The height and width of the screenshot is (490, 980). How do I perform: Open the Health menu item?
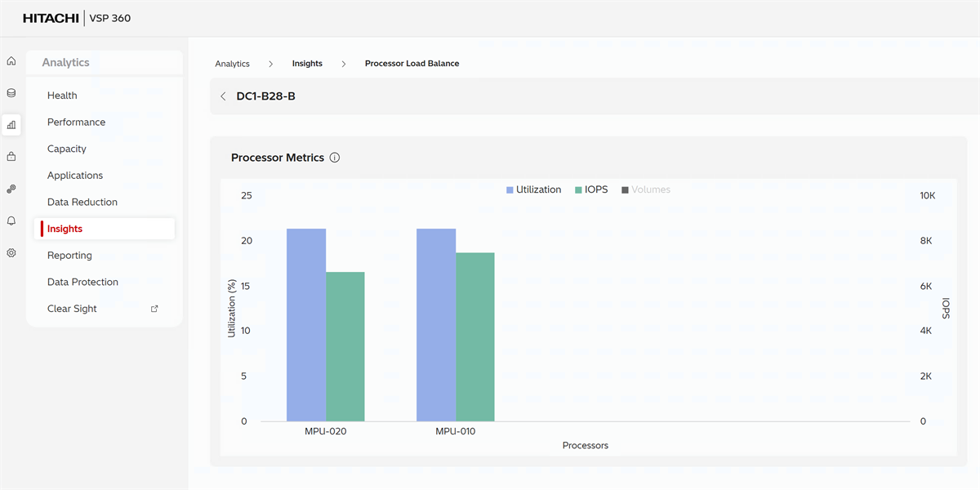point(62,96)
